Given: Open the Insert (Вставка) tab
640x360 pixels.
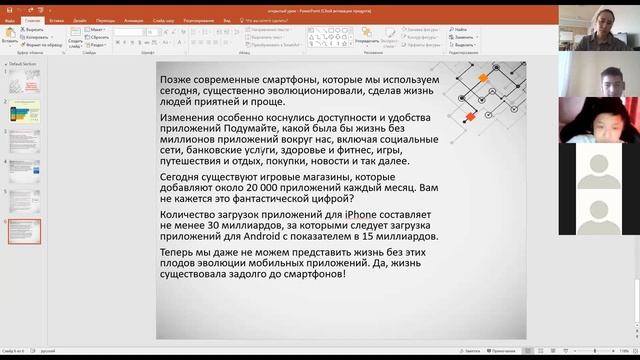Looking at the screenshot, I should 56,20.
